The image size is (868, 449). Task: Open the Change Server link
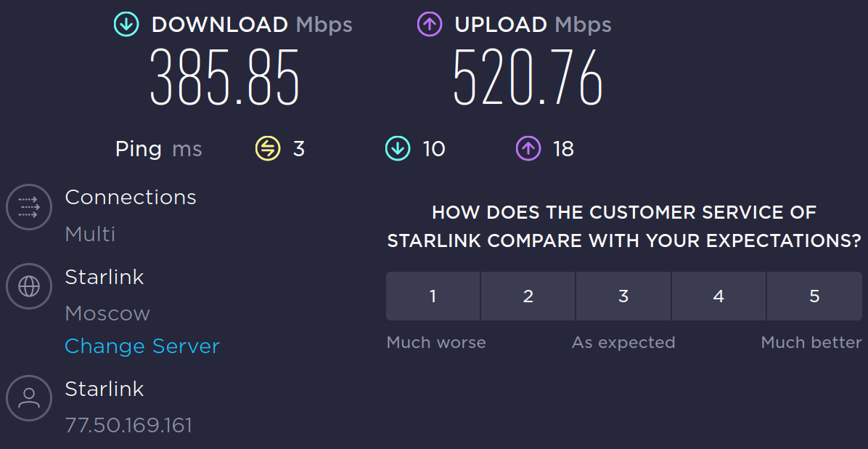click(142, 347)
